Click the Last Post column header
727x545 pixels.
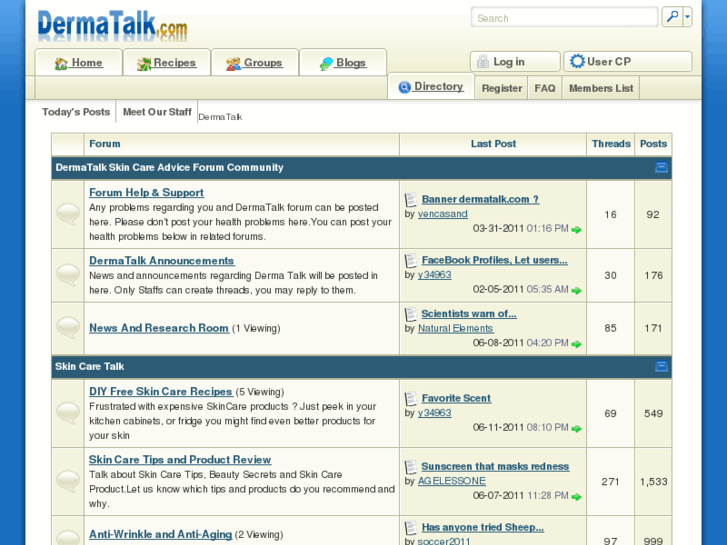(x=493, y=144)
